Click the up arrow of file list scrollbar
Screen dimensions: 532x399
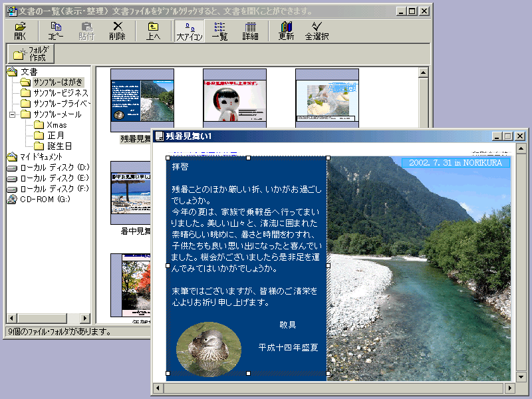(423, 72)
